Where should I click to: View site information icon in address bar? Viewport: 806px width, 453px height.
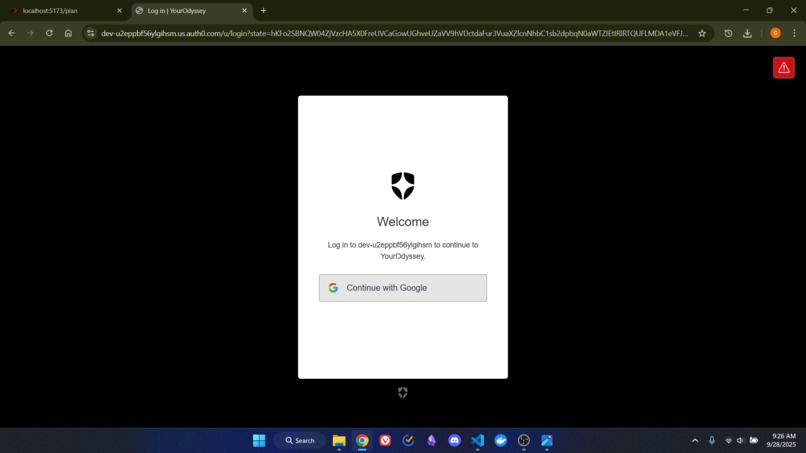pyautogui.click(x=90, y=33)
